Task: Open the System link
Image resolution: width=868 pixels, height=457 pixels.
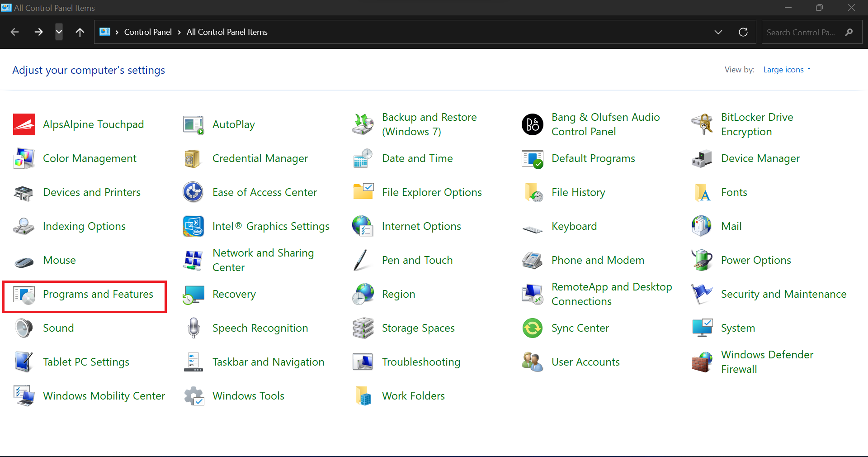Action: pyautogui.click(x=738, y=328)
